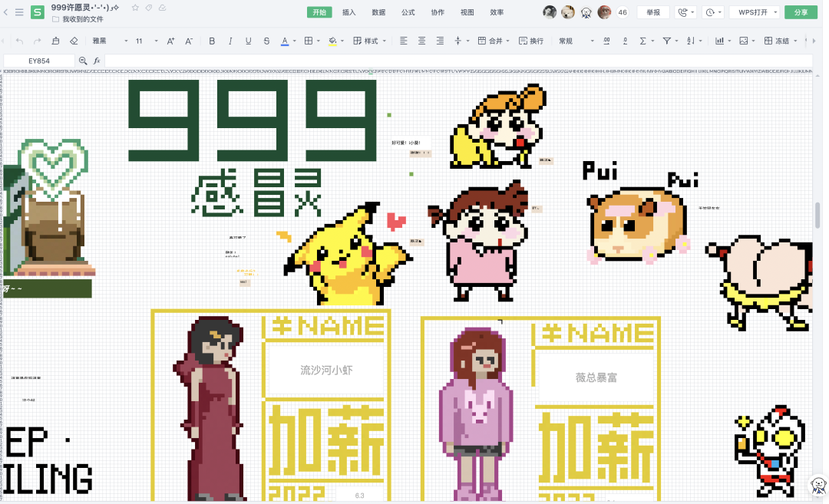Apply cell borders icon
The width and height of the screenshot is (829, 504).
point(309,41)
